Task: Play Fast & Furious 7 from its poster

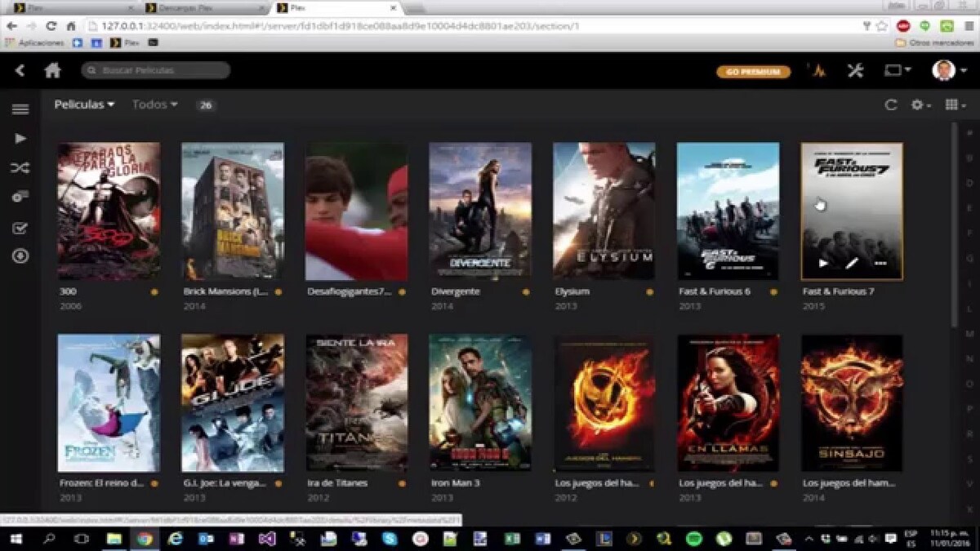Action: [x=823, y=263]
